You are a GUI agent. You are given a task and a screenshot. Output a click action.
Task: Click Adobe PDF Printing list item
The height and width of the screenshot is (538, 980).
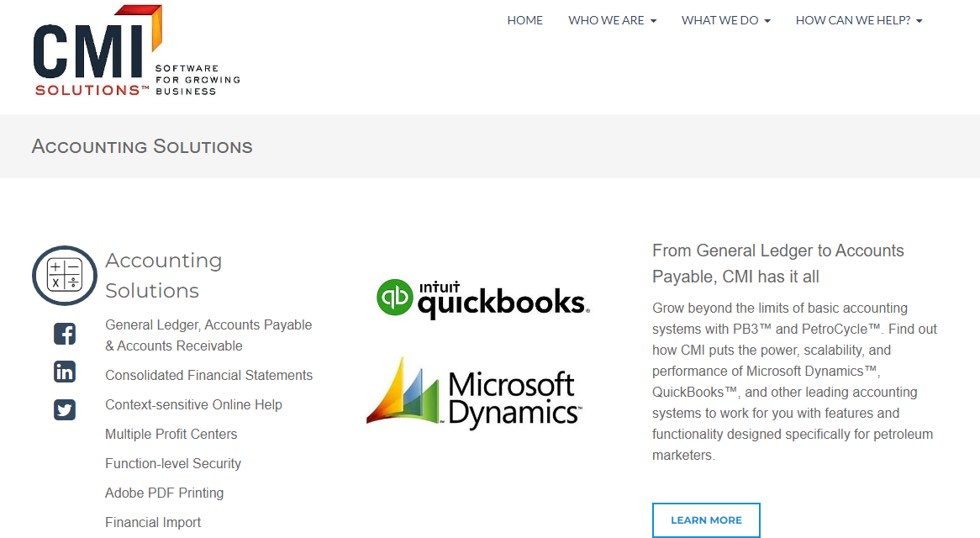164,493
